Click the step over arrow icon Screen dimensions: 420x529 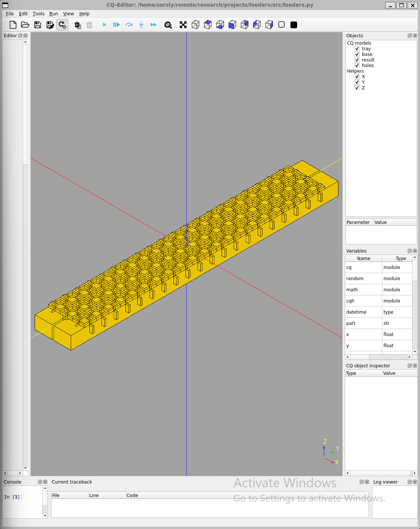[x=129, y=25]
